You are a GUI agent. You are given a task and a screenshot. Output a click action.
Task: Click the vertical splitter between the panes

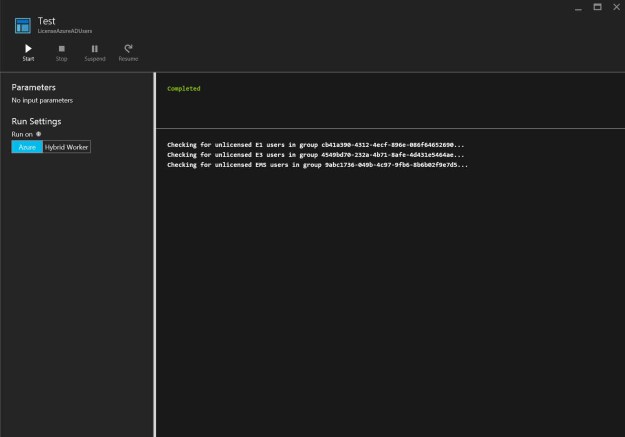pos(155,250)
